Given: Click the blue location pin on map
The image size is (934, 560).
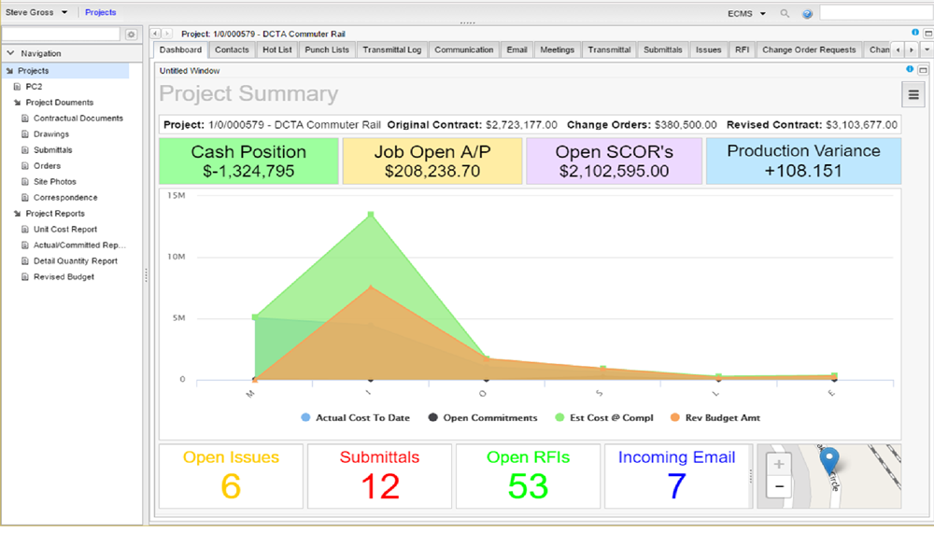Looking at the screenshot, I should [828, 460].
